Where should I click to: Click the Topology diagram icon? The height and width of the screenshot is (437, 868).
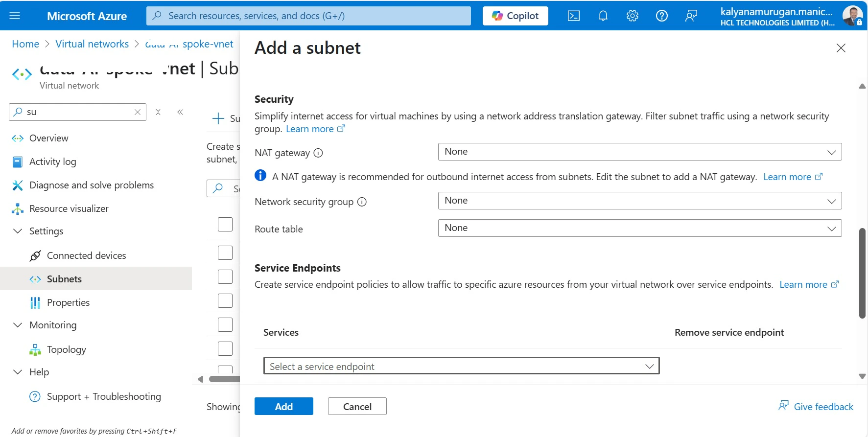coord(35,350)
